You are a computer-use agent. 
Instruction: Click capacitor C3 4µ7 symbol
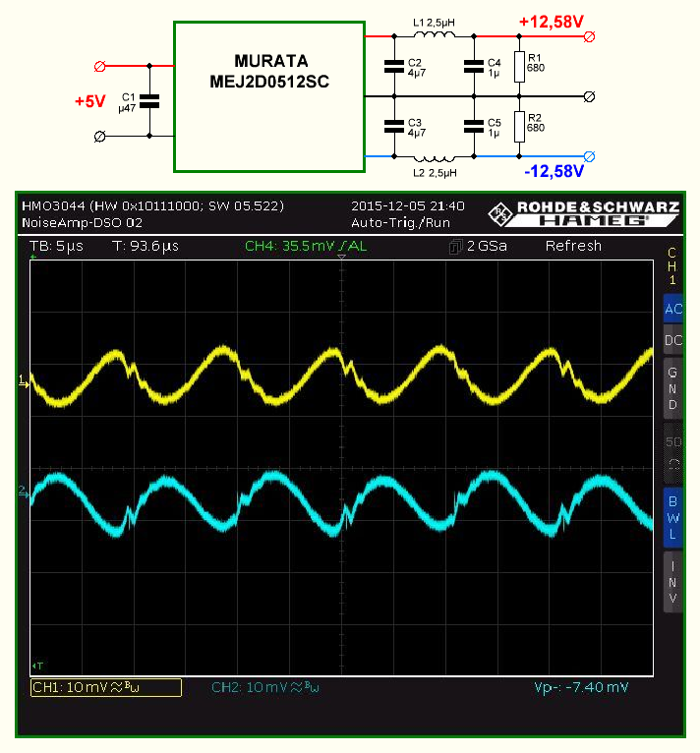(x=394, y=126)
